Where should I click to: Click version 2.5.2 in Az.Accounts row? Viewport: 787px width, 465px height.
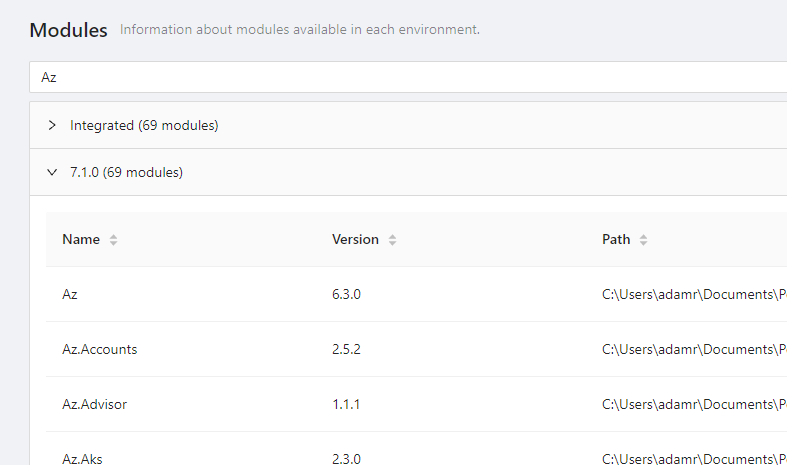[x=346, y=350]
